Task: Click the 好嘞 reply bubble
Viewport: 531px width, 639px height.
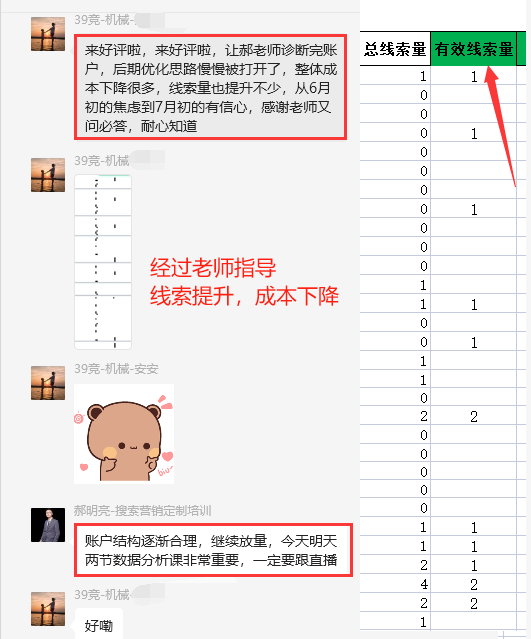Action: [99, 624]
